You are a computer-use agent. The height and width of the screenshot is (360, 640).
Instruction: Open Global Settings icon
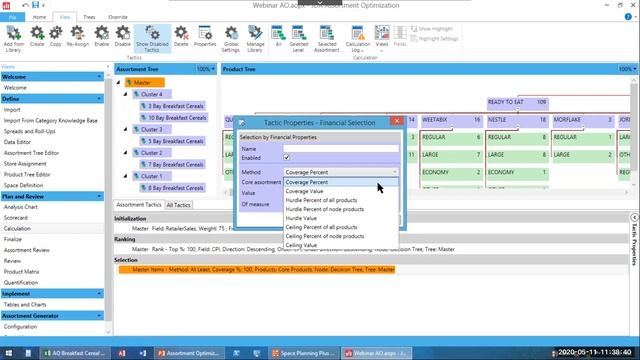click(x=231, y=39)
